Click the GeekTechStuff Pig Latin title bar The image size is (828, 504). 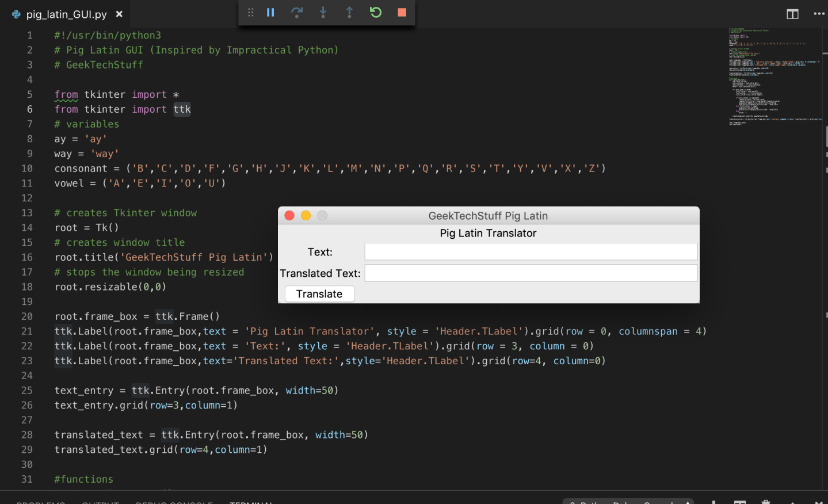488,216
